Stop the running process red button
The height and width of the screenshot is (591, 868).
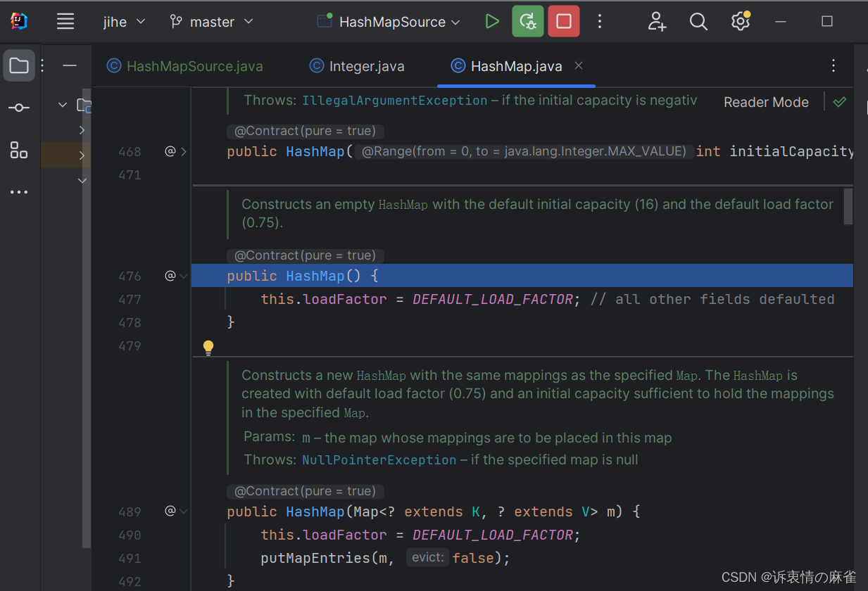coord(564,22)
